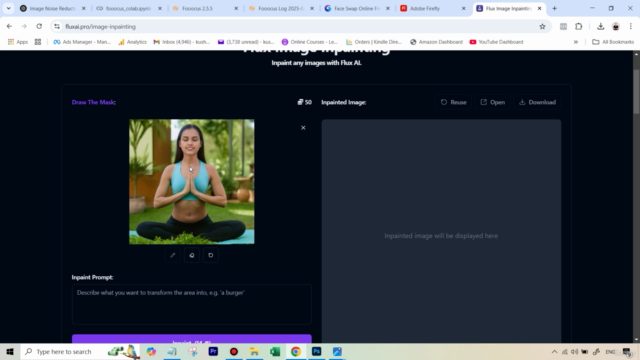Screen dimensions: 640x360
Task: View site information icon in address bar
Action: 57,27
